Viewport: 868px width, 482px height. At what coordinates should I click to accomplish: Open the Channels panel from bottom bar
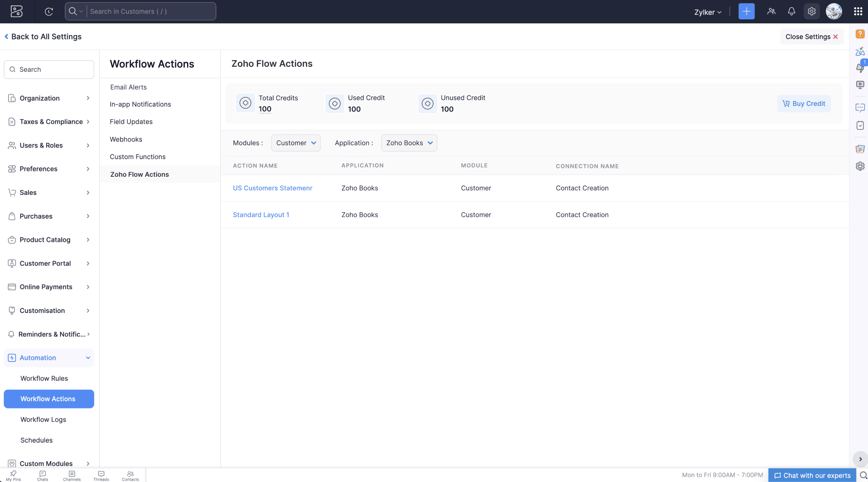coord(71,475)
